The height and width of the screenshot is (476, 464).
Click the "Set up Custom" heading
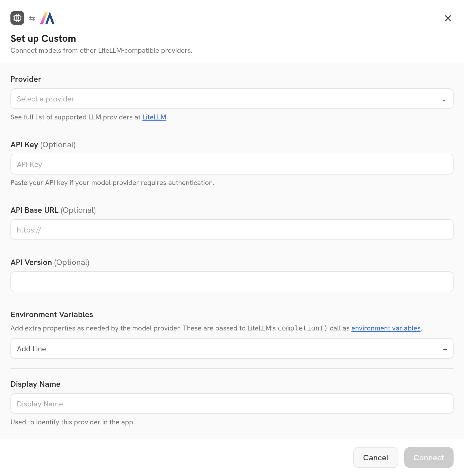(43, 39)
